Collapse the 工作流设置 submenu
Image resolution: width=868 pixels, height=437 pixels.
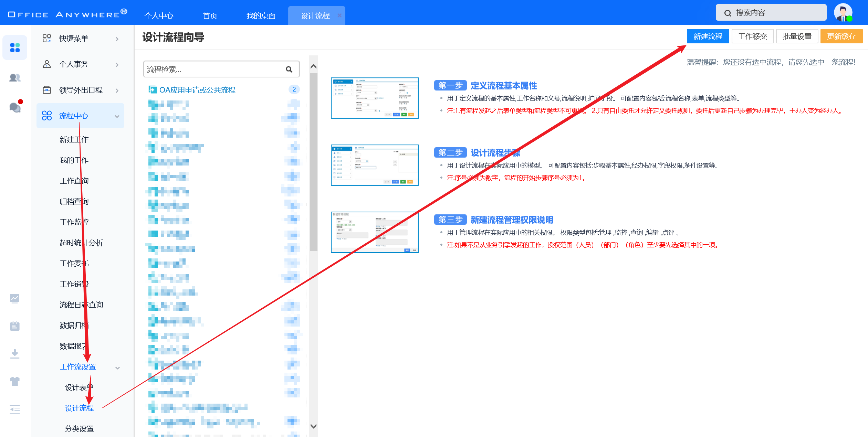coord(117,367)
